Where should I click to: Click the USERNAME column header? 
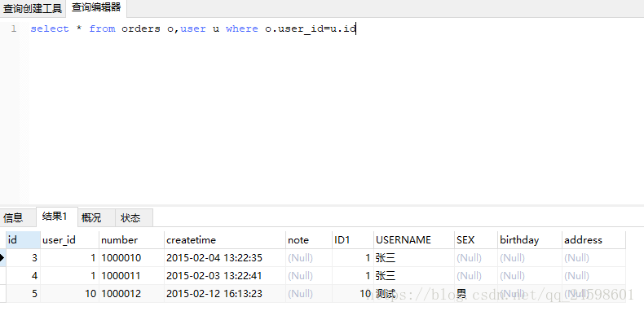414,240
